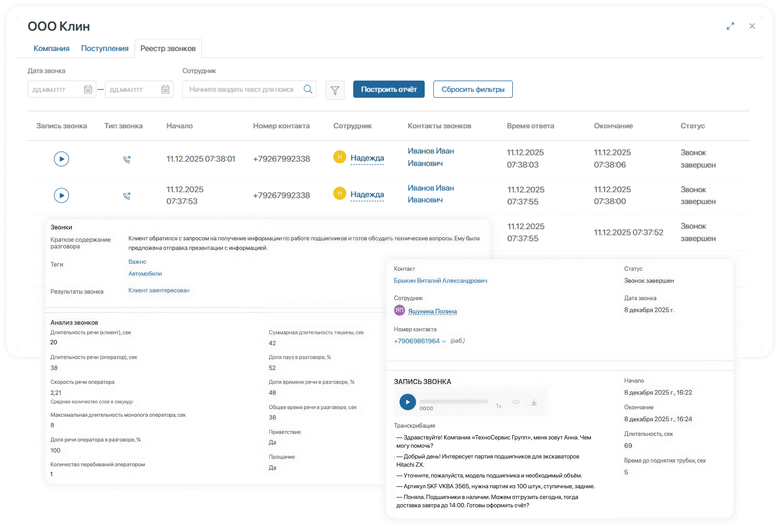Viewport: 779px width, 532px height.
Task: Click the Сбросить фильтры button
Action: (473, 89)
